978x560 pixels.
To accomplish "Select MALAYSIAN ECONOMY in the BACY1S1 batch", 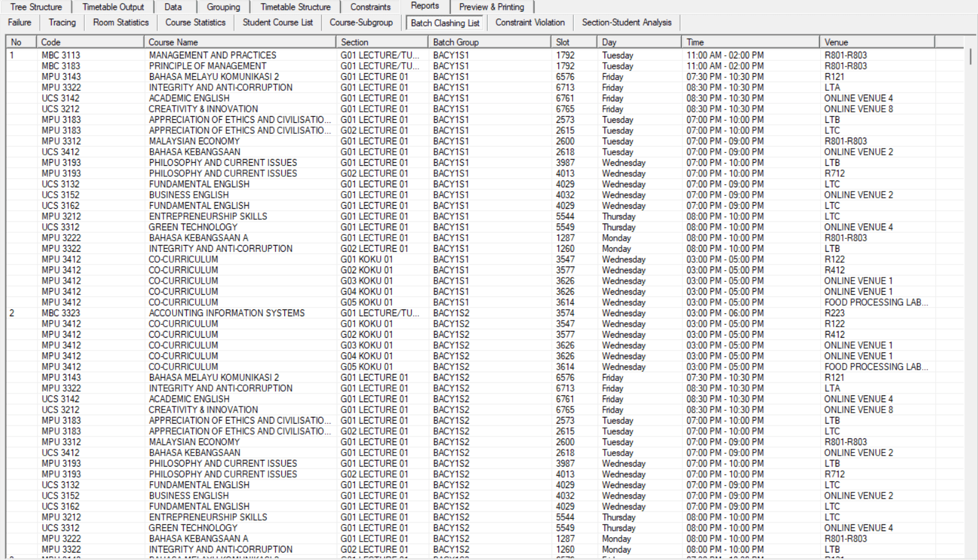I will coord(194,141).
